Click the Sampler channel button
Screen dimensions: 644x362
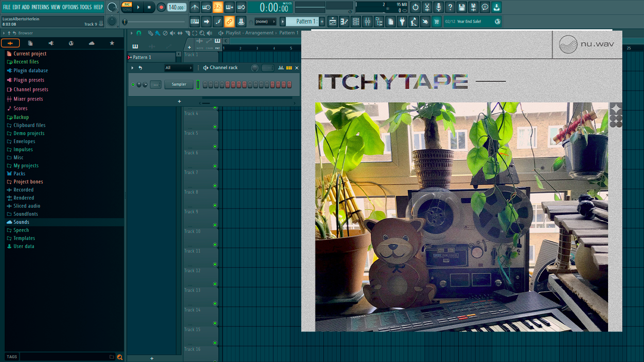pyautogui.click(x=179, y=84)
